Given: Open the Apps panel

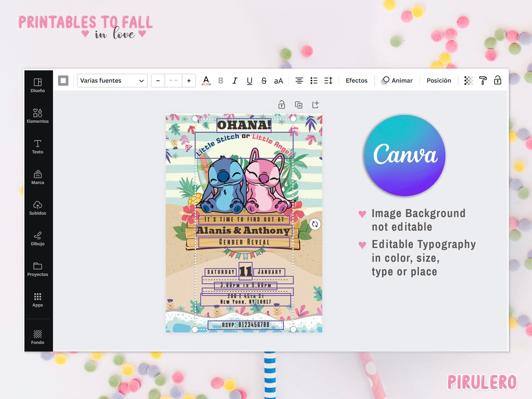Looking at the screenshot, I should (37, 301).
